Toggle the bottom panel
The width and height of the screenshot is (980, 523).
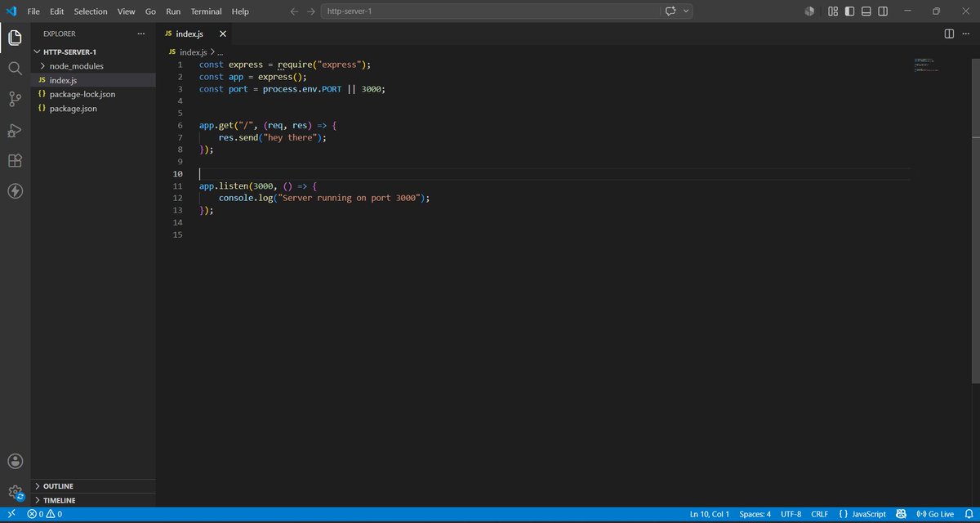867,11
